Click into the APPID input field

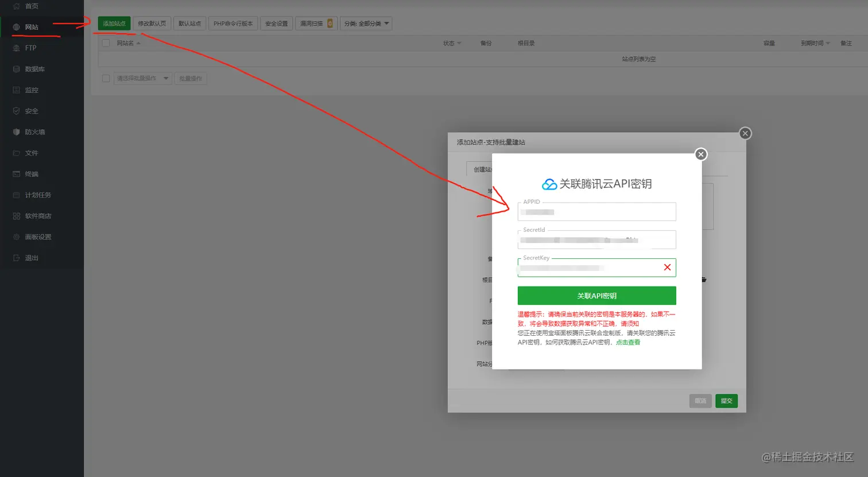[x=597, y=212]
